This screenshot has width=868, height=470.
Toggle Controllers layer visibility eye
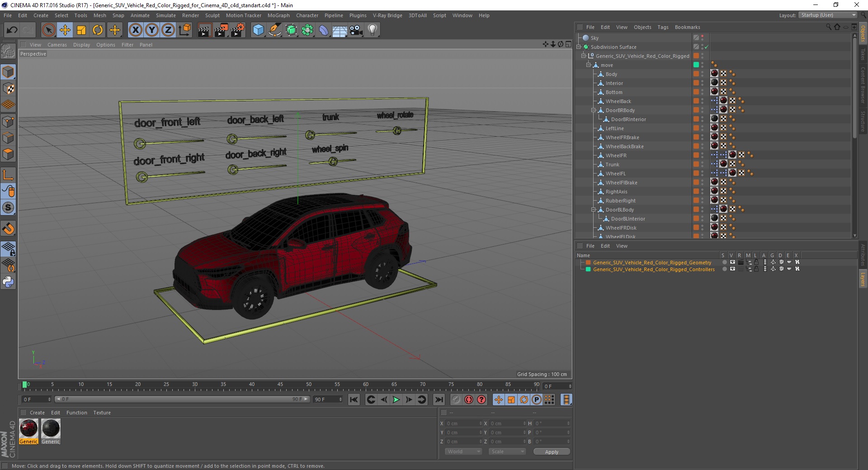(732, 269)
